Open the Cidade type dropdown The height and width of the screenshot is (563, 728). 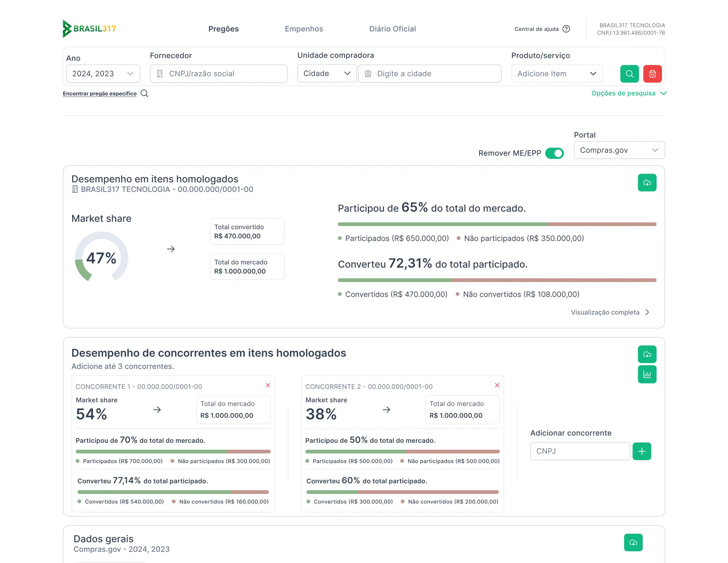pos(327,74)
